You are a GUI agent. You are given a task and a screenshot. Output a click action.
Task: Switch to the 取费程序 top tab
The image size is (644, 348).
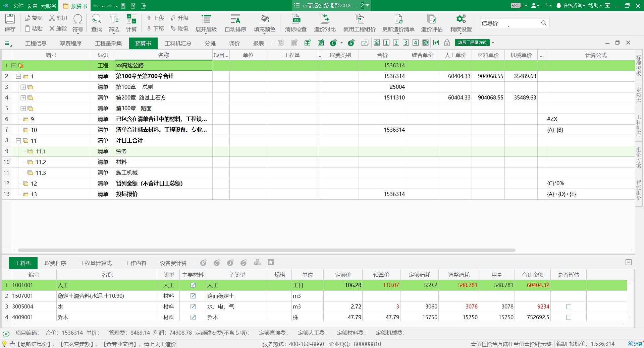(x=71, y=43)
